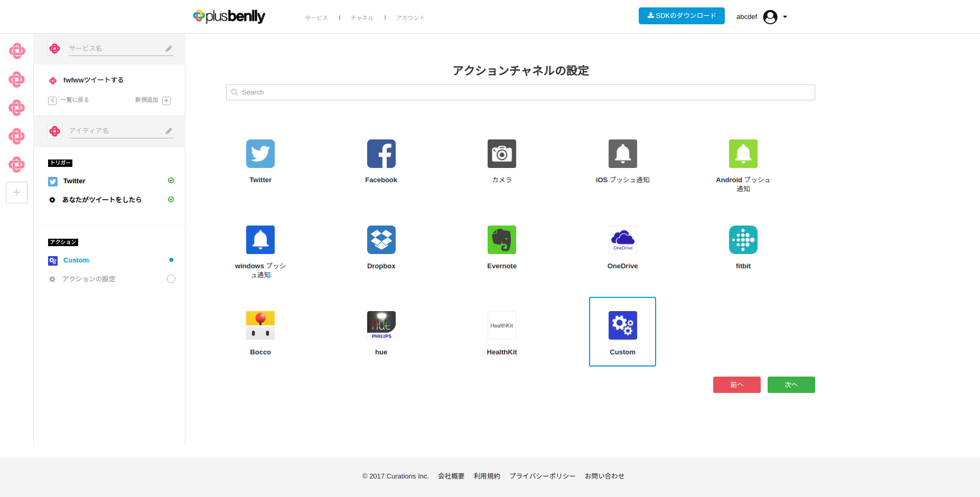Viewport: 980px width, 497px height.
Task: Open the 会社概要 footer link
Action: click(451, 476)
